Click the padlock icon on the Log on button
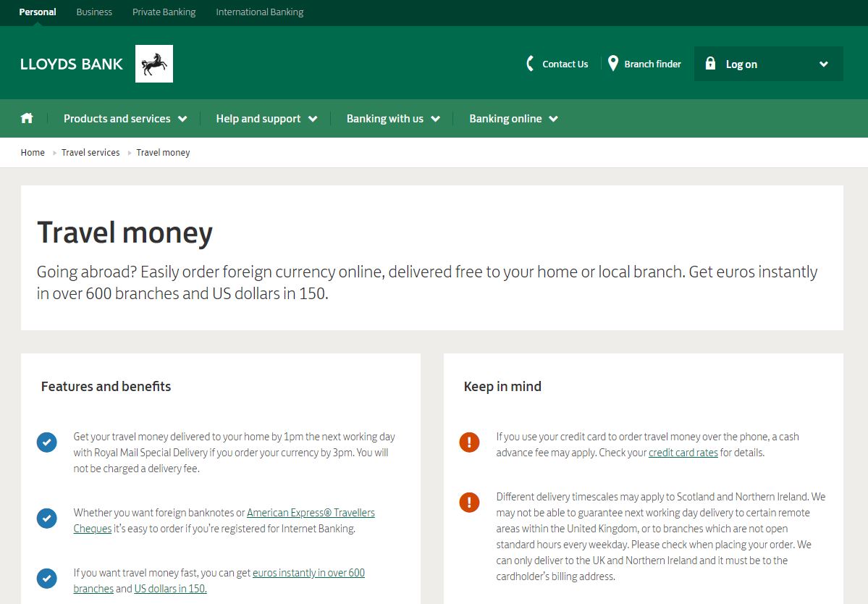The height and width of the screenshot is (604, 868). tap(713, 64)
